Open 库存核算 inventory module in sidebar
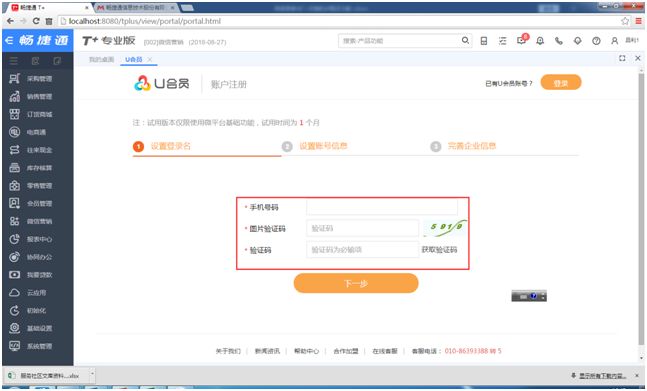The width and height of the screenshot is (647, 391). (x=31, y=168)
